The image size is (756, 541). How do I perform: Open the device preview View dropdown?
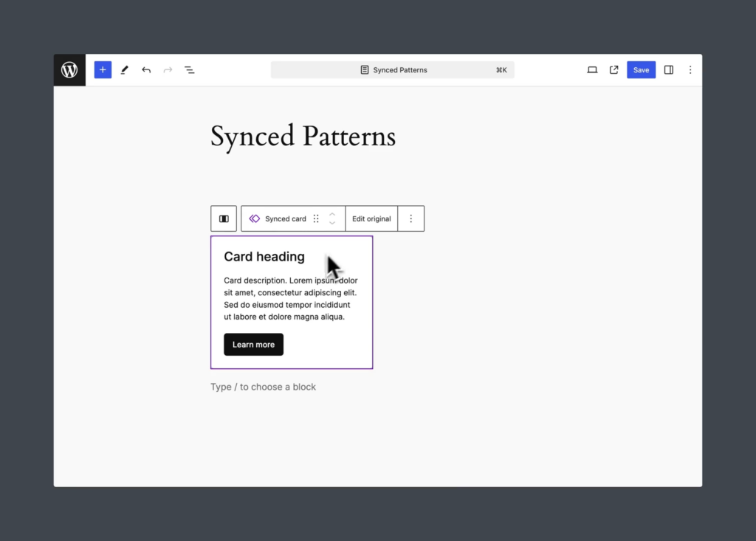click(x=592, y=69)
